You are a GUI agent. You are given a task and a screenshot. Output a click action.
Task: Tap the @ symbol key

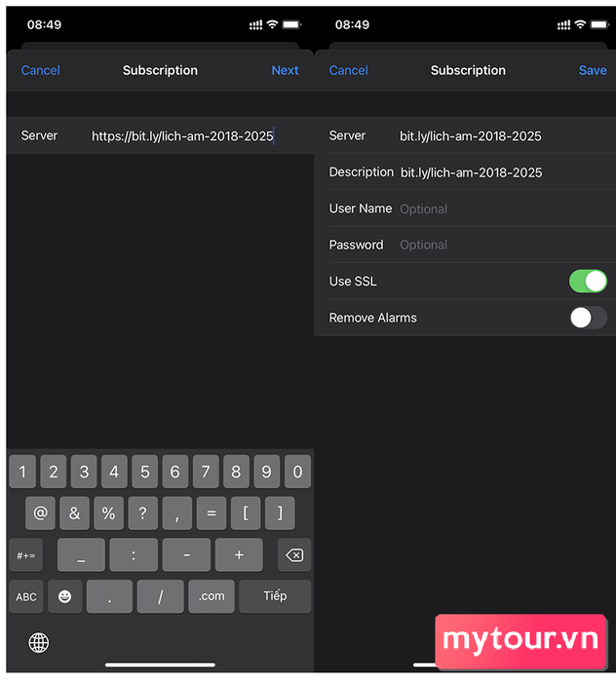tap(41, 513)
